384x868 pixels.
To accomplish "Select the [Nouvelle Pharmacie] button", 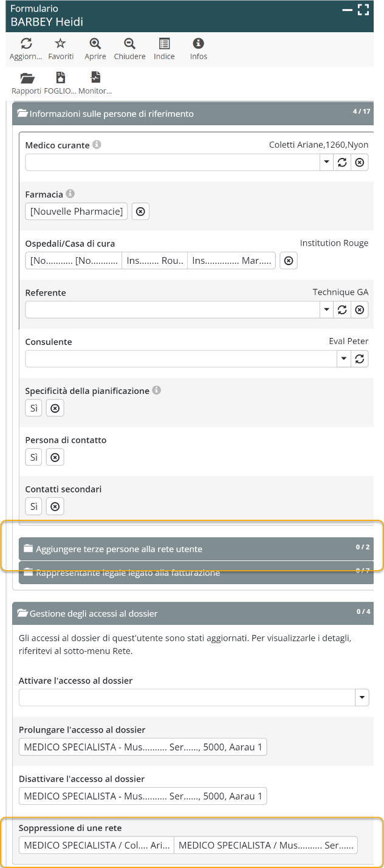I will tap(77, 212).
